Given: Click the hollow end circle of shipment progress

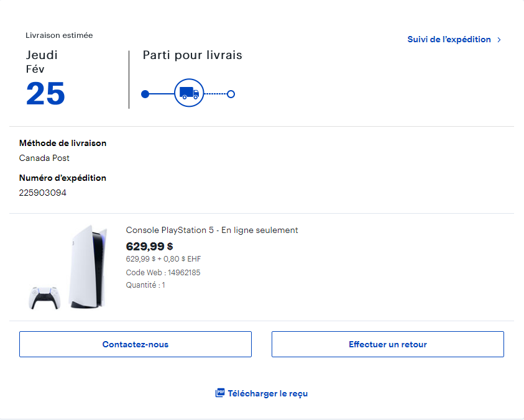Looking at the screenshot, I should click(x=231, y=94).
